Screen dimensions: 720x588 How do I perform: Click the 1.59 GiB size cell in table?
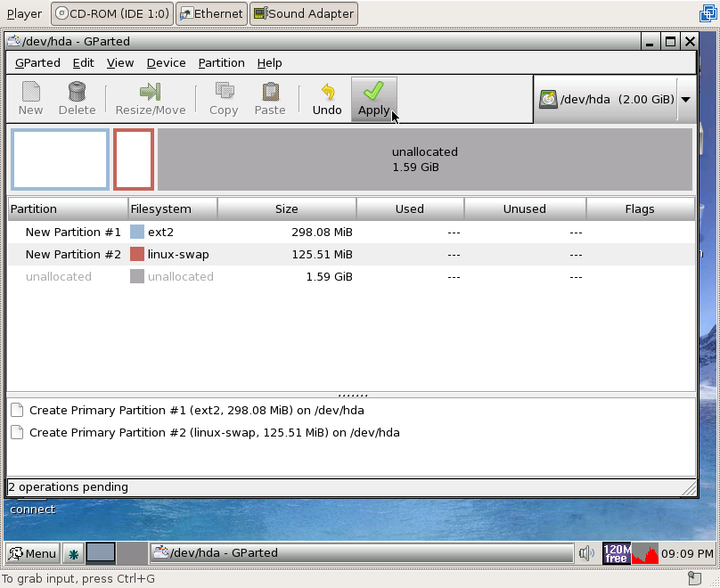point(329,276)
